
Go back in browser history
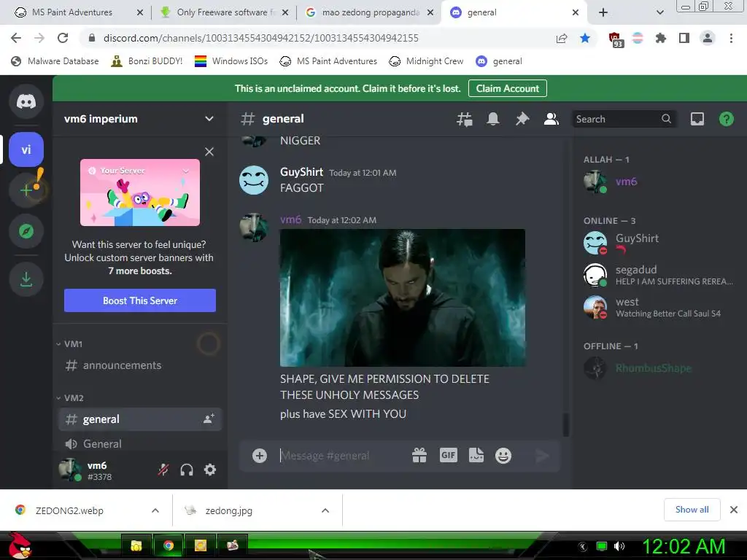(x=16, y=38)
